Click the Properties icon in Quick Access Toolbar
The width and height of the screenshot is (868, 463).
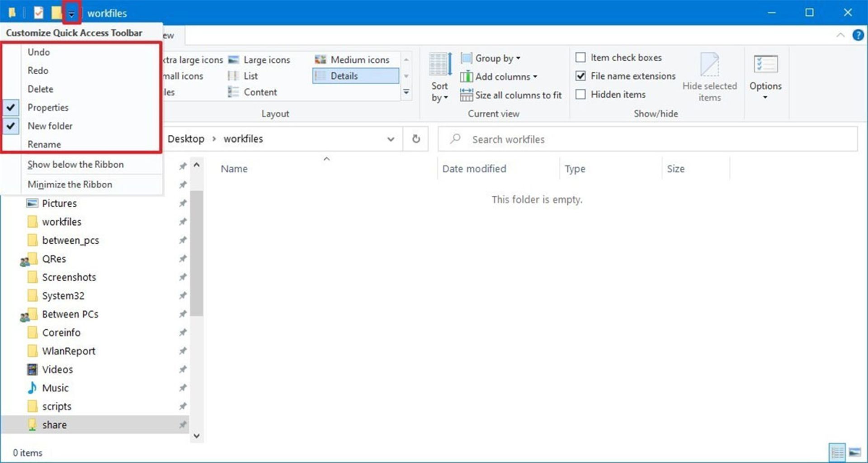click(x=39, y=13)
